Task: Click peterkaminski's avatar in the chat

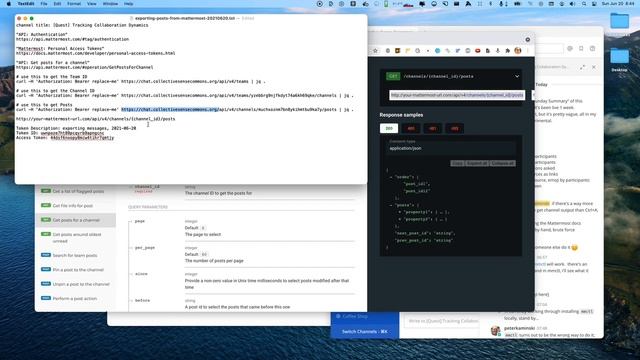Action: [496, 330]
